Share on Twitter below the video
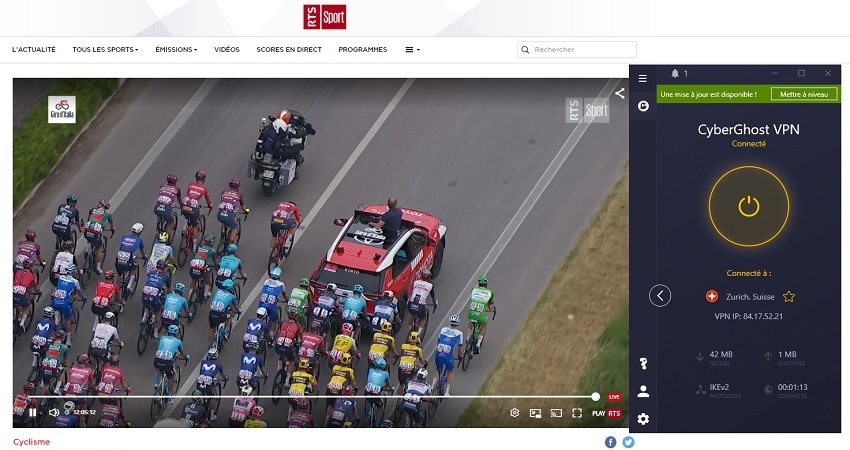850x450 pixels. (628, 442)
